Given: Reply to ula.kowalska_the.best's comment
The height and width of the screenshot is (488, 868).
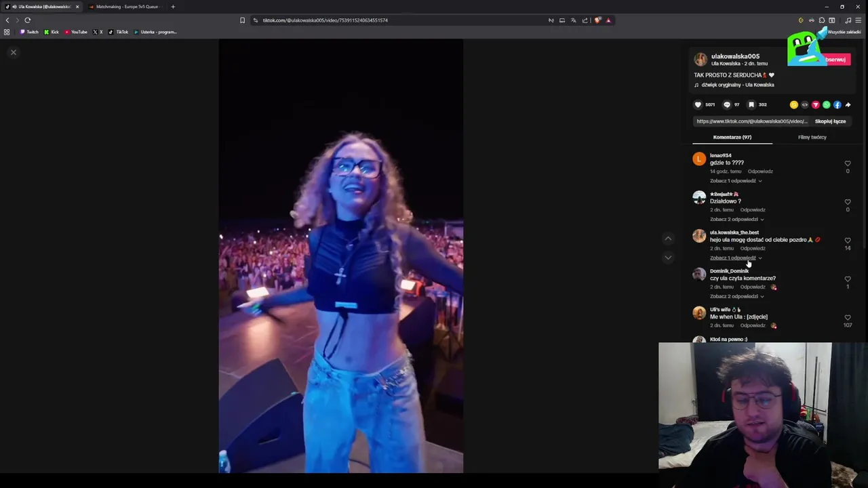Looking at the screenshot, I should point(753,249).
